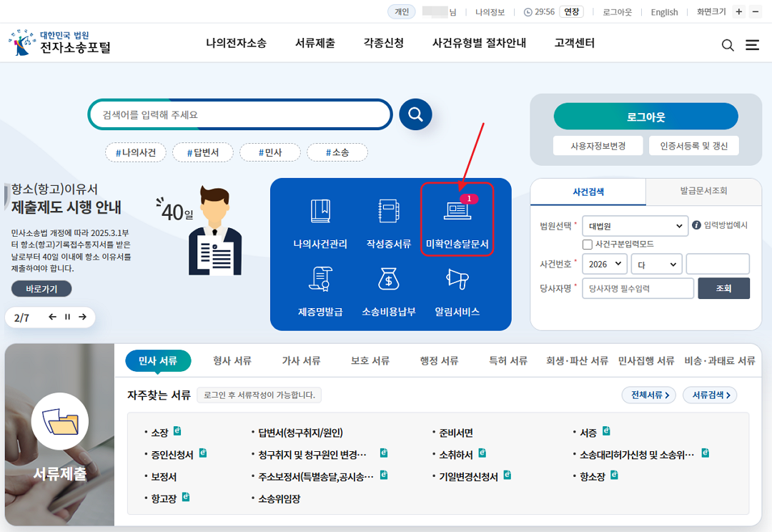This screenshot has width=772, height=532.
Task: Click e-document icon next to 기일변경신청서
Action: pyautogui.click(x=508, y=476)
